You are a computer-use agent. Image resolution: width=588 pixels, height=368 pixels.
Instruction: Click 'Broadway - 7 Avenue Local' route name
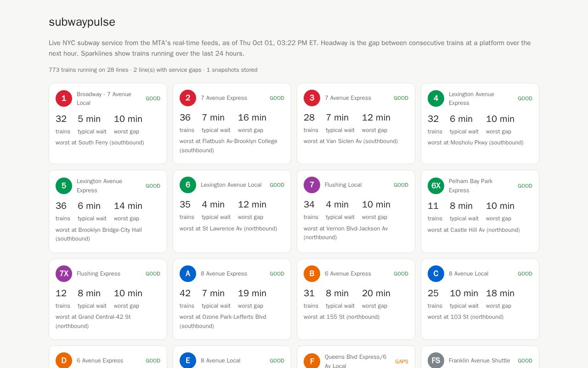(104, 98)
